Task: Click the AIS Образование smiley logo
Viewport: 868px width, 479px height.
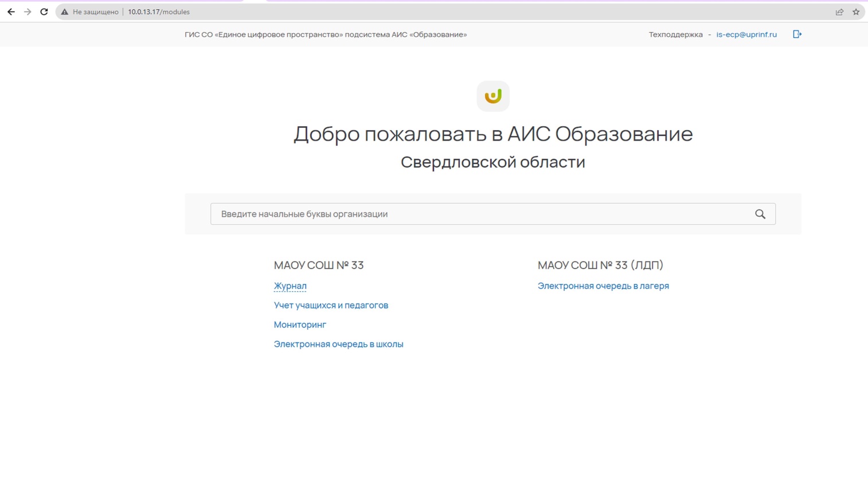Action: click(x=493, y=96)
